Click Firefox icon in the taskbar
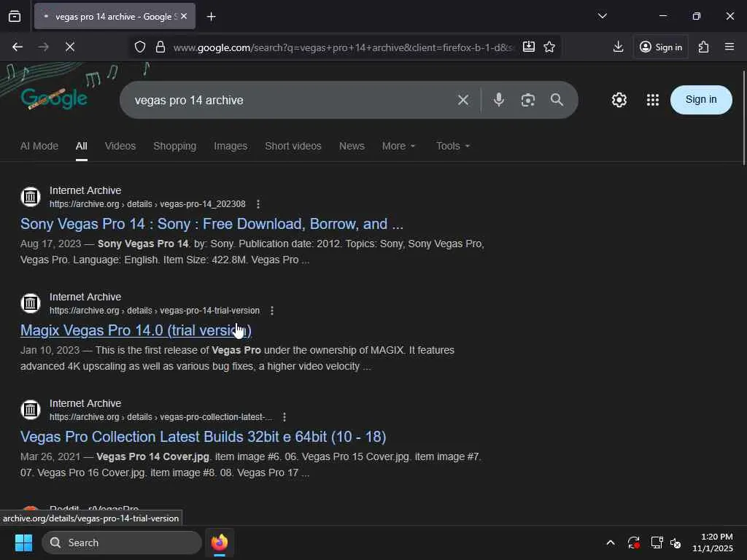 click(x=219, y=542)
